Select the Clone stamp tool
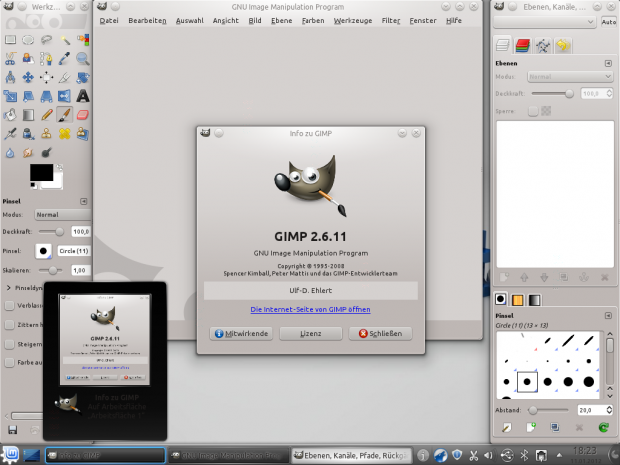620x465 pixels. [x=46, y=134]
